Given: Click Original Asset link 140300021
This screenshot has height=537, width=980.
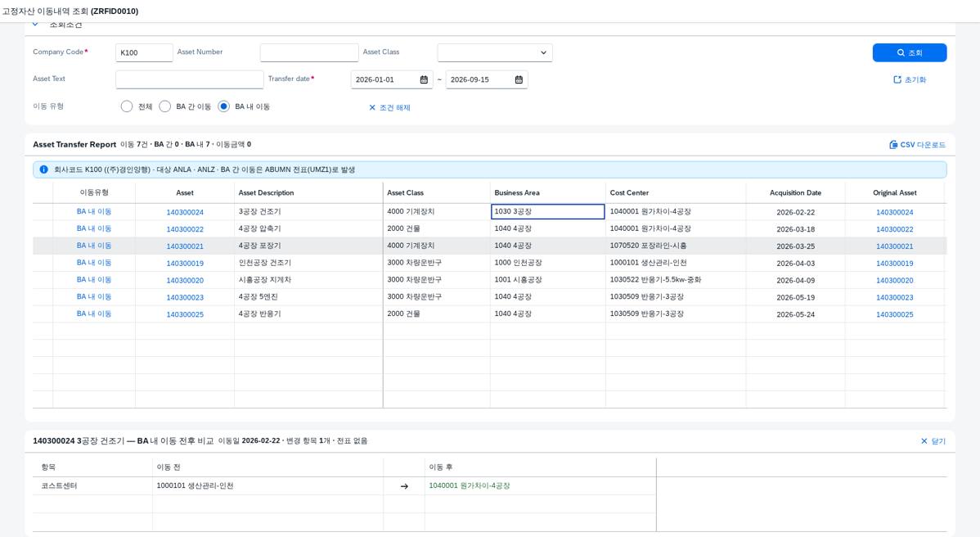Looking at the screenshot, I should (x=894, y=246).
